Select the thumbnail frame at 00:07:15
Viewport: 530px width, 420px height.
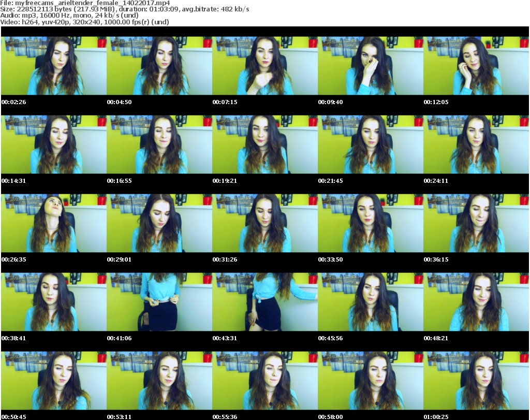265,66
